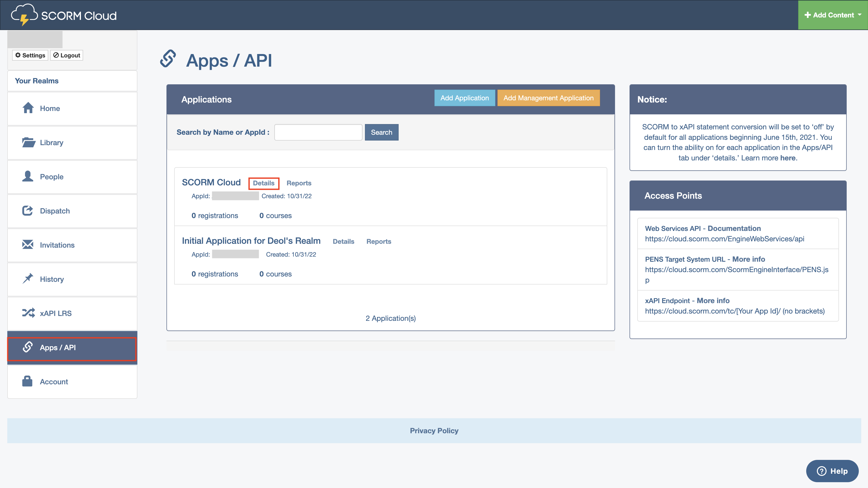Click the Help button
The width and height of the screenshot is (868, 488).
(832, 471)
